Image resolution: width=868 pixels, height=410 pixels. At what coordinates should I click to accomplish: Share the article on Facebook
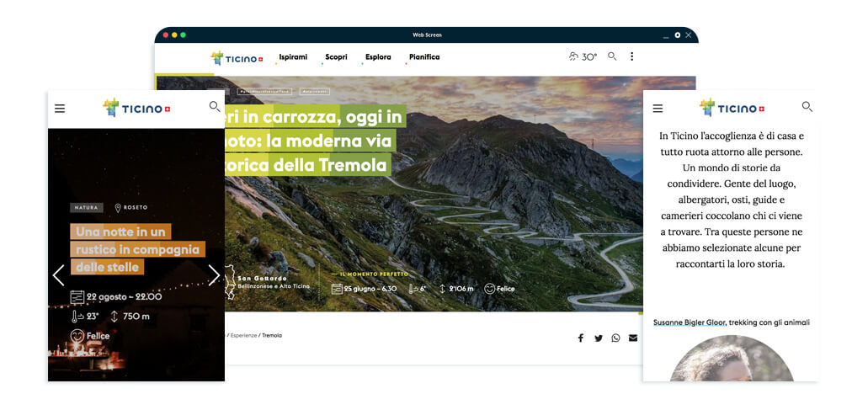tap(581, 338)
